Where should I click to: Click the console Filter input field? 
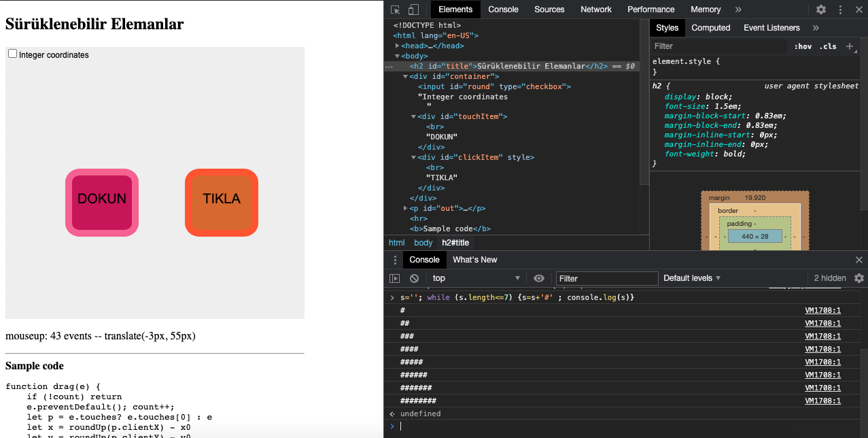pos(606,278)
